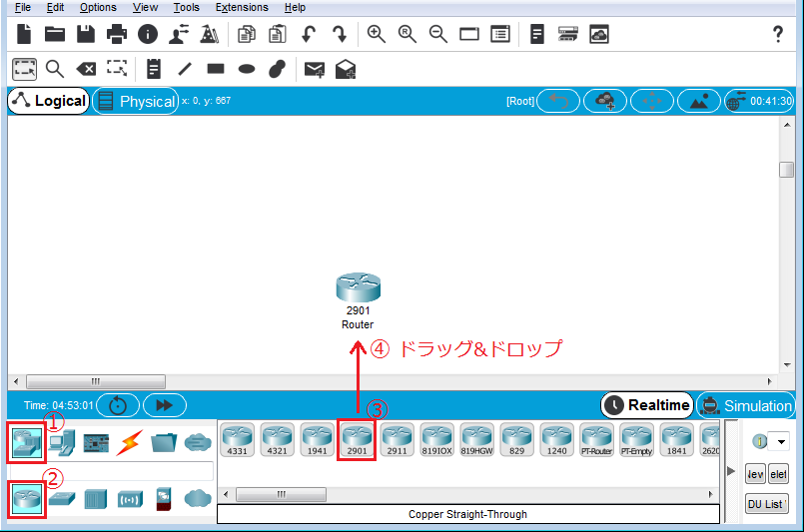Click the horizontal workspace scrollbar thumb
The height and width of the screenshot is (532, 804).
[96, 381]
